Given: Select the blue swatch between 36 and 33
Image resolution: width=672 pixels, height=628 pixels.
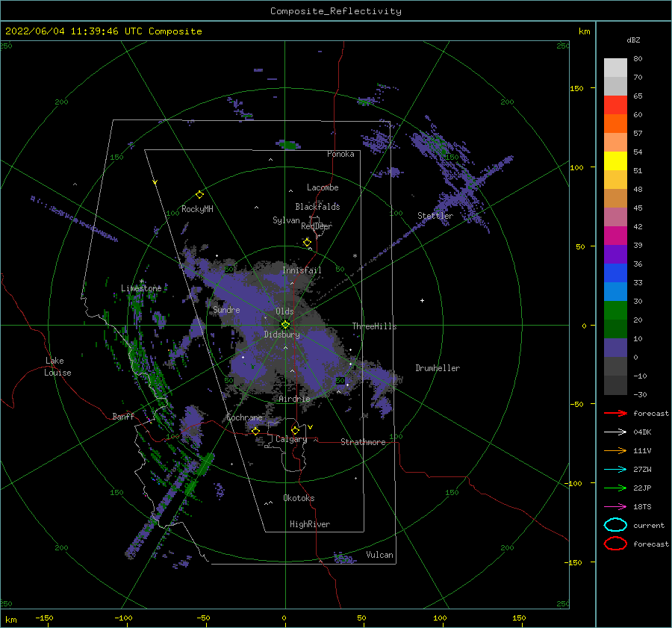Looking at the screenshot, I should [615, 273].
